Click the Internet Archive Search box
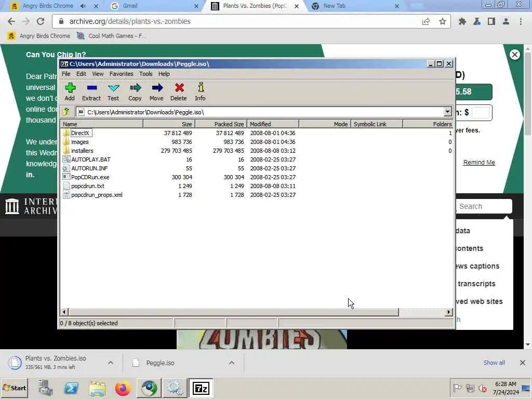 pyautogui.click(x=484, y=206)
